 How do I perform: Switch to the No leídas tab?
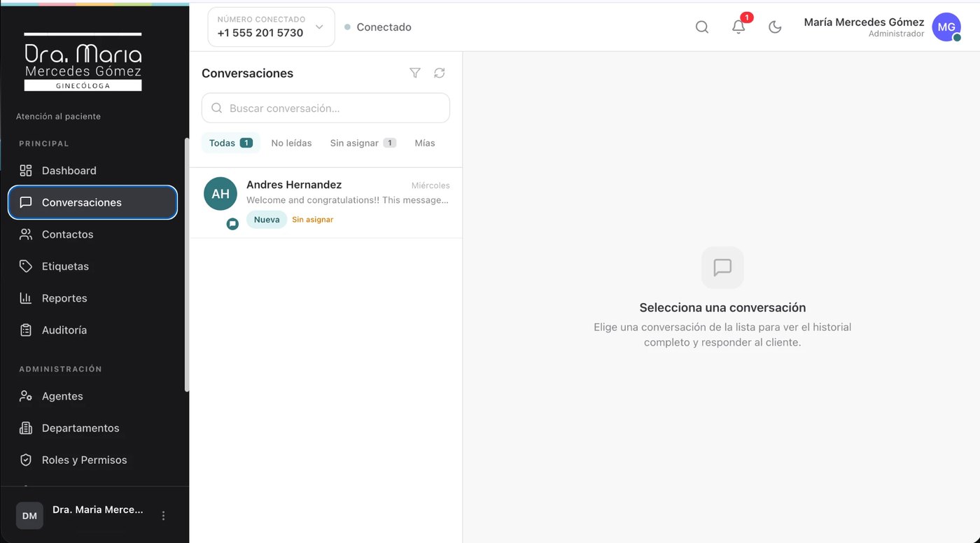pos(291,143)
